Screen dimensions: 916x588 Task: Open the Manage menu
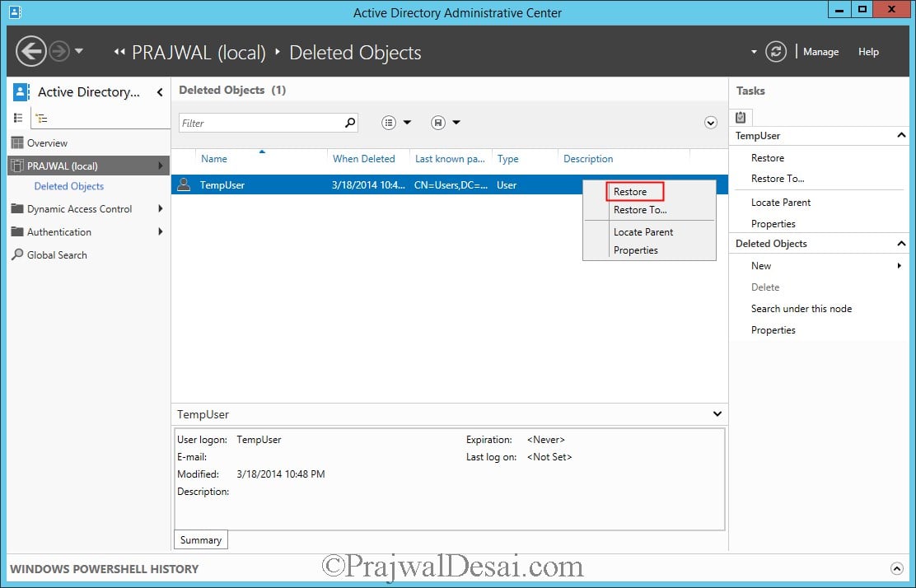click(820, 52)
